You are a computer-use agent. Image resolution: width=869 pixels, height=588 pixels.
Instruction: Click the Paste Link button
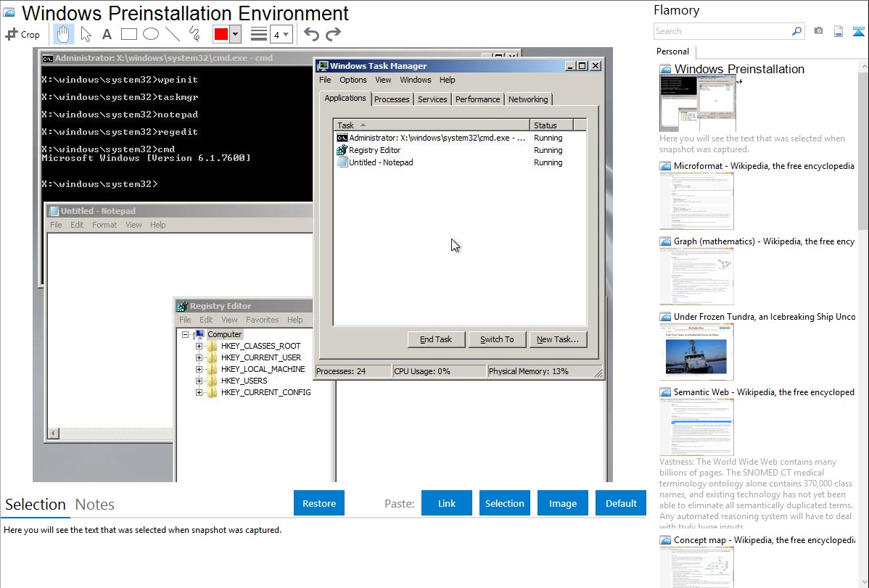tap(447, 503)
